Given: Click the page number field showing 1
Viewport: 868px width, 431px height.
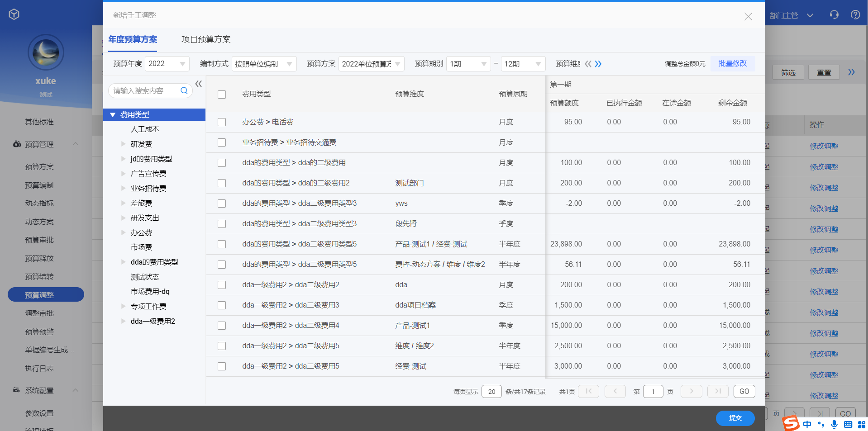Looking at the screenshot, I should pyautogui.click(x=653, y=391).
